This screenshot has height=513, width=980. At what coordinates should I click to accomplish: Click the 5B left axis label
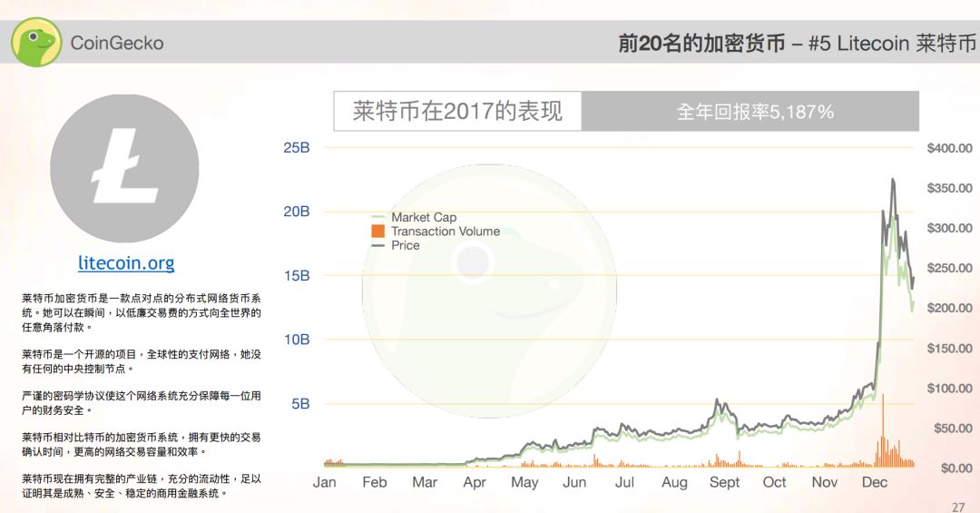click(x=300, y=404)
